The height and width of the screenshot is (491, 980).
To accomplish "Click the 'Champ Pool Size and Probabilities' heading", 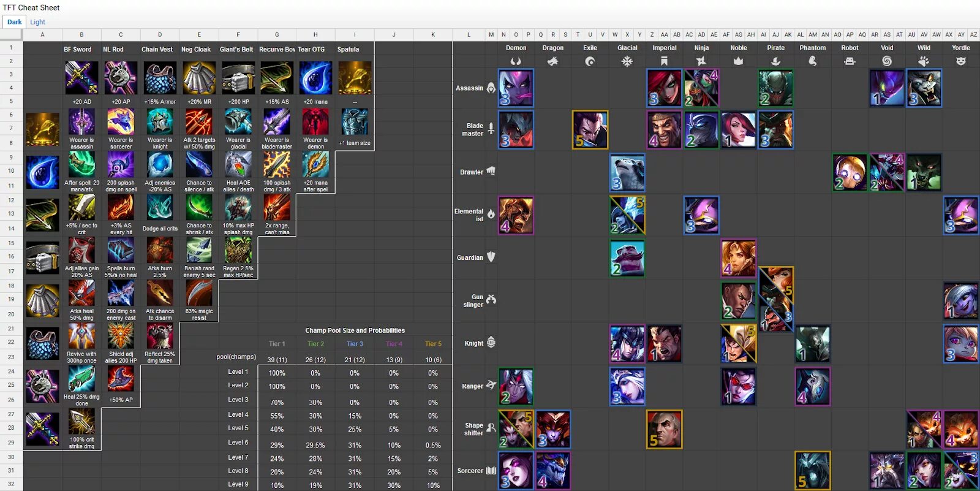I will pos(355,330).
